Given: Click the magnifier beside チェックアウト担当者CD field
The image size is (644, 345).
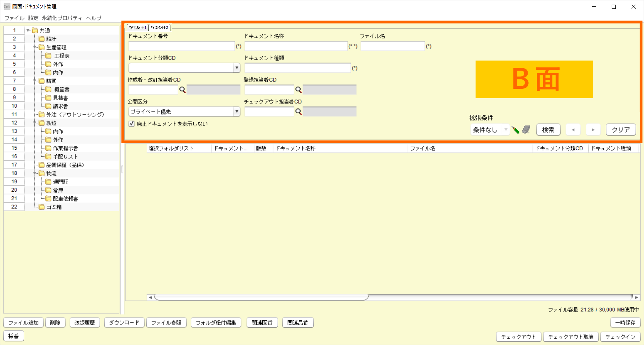Looking at the screenshot, I should click(x=298, y=112).
